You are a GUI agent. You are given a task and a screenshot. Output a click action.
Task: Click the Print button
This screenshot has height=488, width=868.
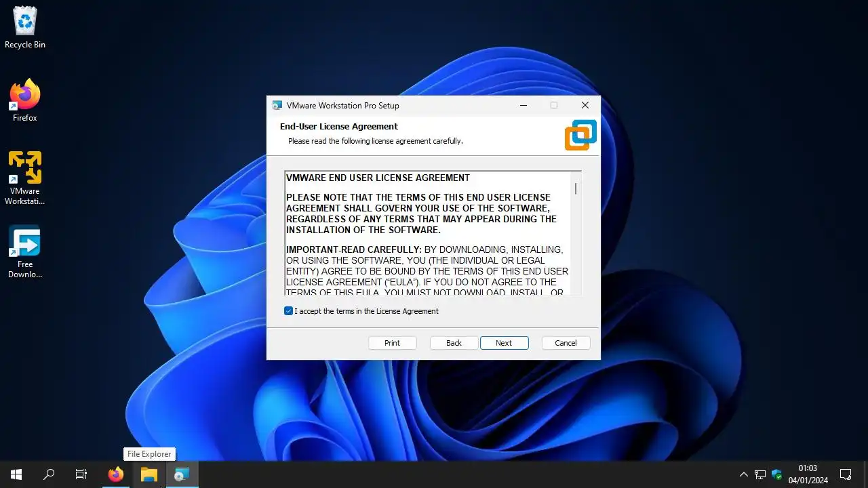click(x=392, y=343)
